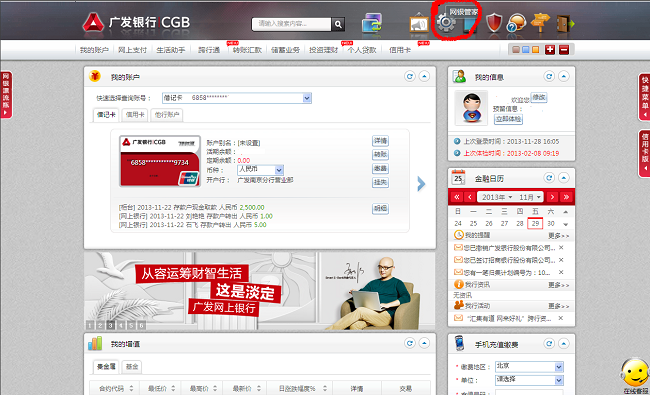Click the 修改 button beside welcome
The image size is (650, 395).
539,97
